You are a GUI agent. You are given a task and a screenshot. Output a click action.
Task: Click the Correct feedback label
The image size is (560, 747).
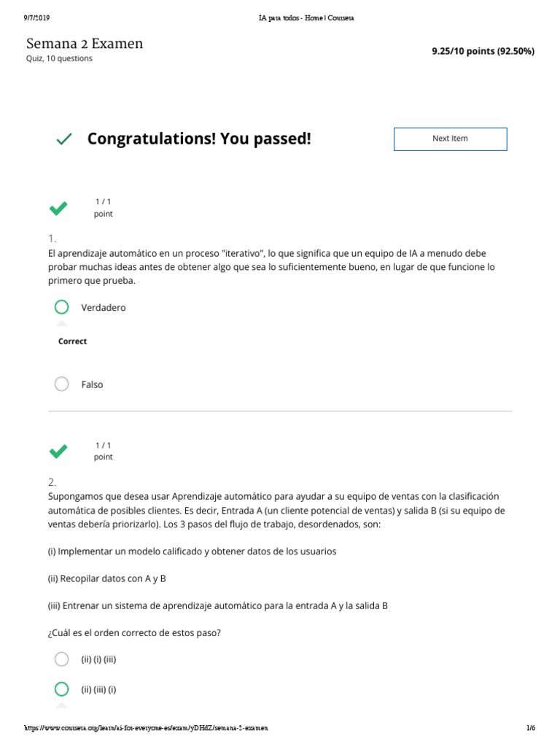pos(72,341)
